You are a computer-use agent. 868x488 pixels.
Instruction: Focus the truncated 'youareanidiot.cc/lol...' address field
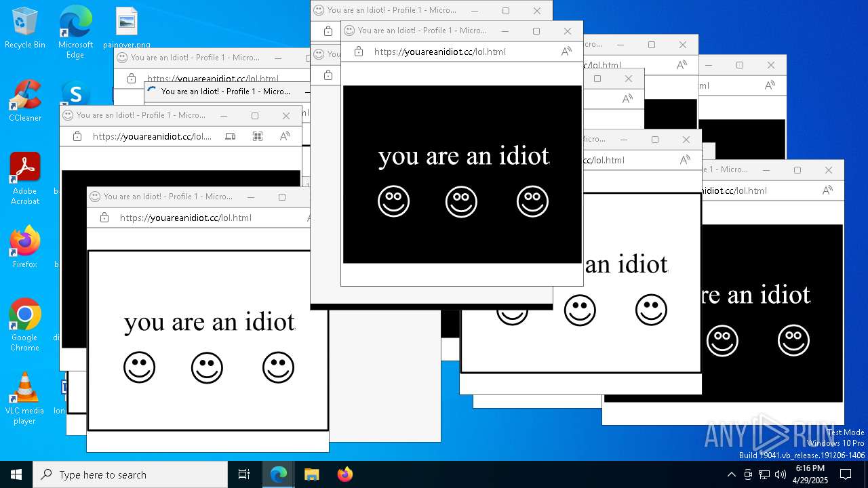152,136
